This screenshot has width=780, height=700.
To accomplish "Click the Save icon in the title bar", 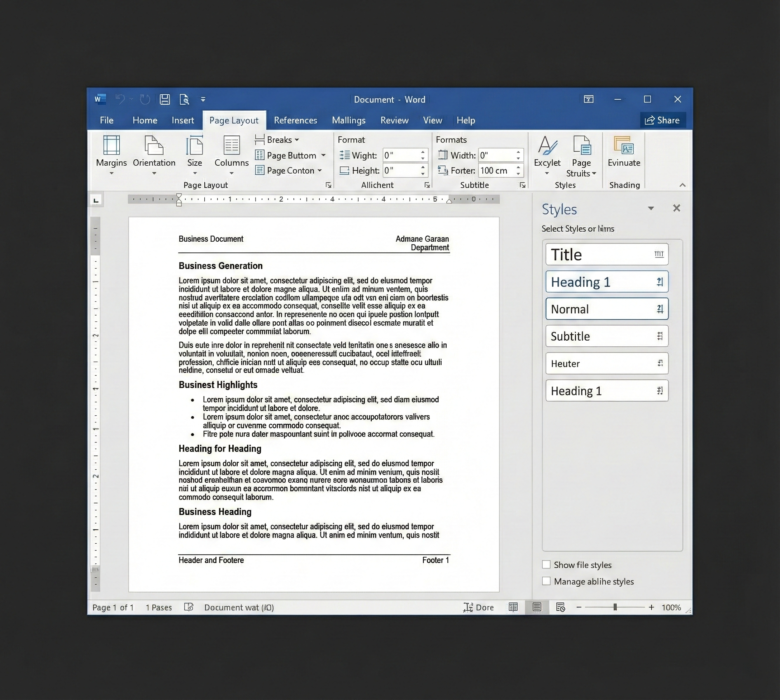I will 165,100.
